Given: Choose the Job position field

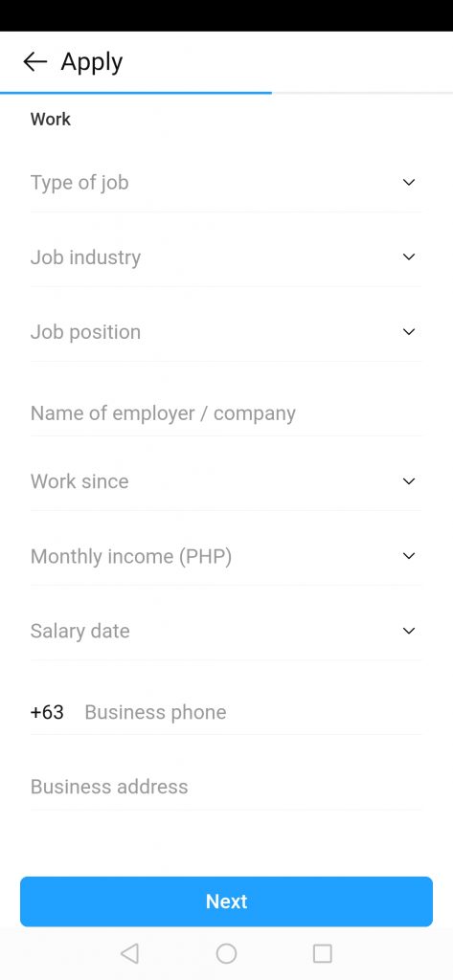Looking at the screenshot, I should pos(226,332).
